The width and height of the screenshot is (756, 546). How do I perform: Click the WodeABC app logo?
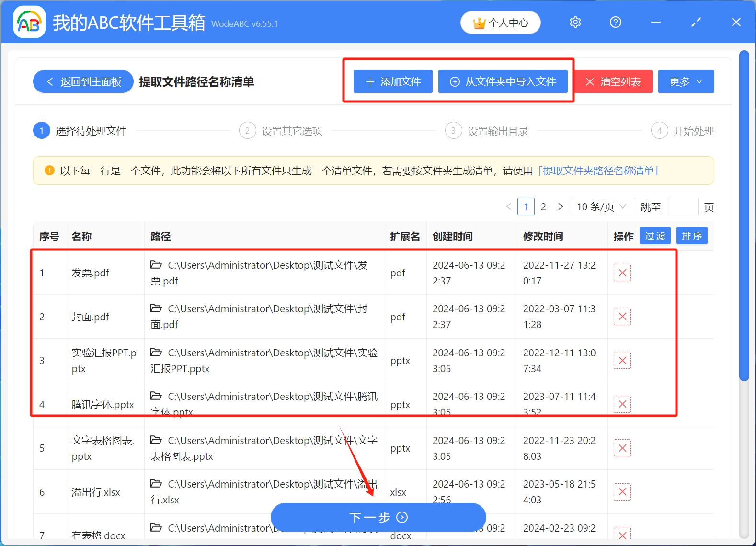30,22
